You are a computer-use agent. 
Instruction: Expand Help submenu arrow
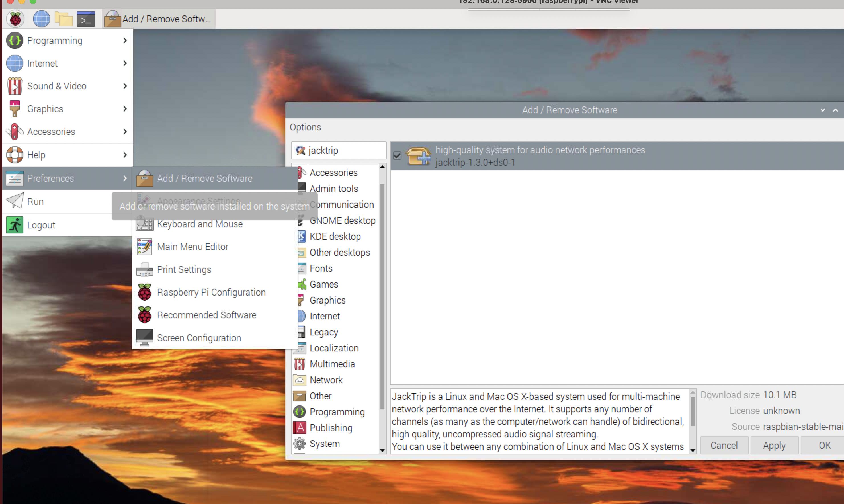click(x=125, y=155)
